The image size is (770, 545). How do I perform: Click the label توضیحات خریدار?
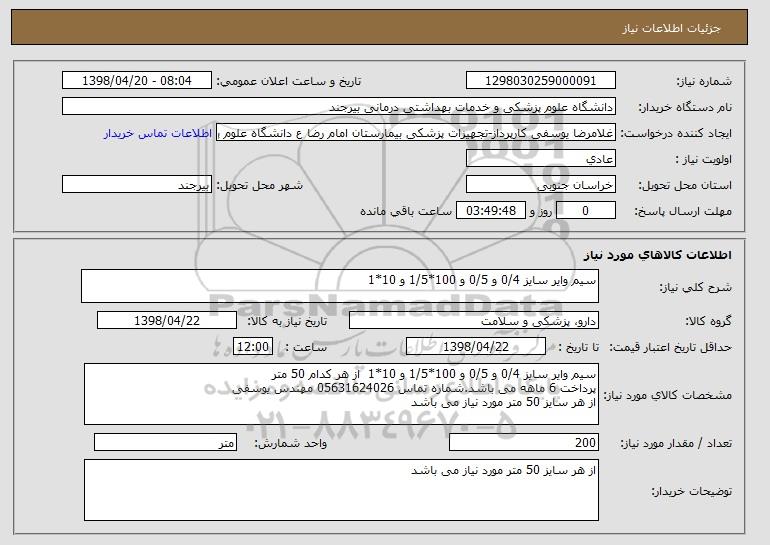coord(691,491)
